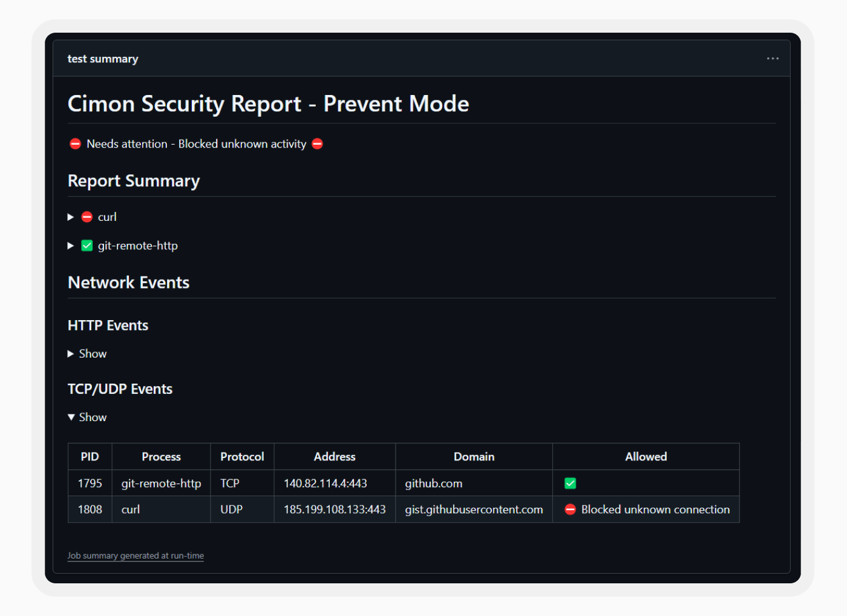
Task: Click the TCP/UDP Events heading
Action: click(x=120, y=389)
